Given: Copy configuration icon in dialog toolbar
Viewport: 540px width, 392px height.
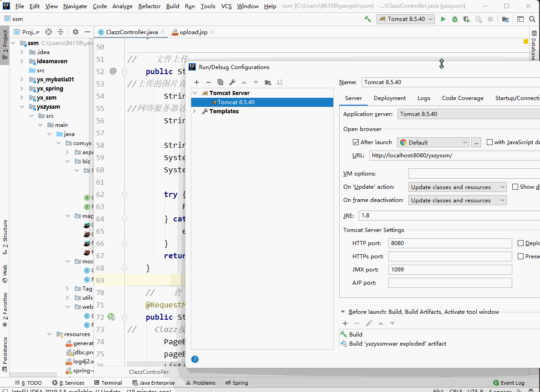Looking at the screenshot, I should point(220,82).
